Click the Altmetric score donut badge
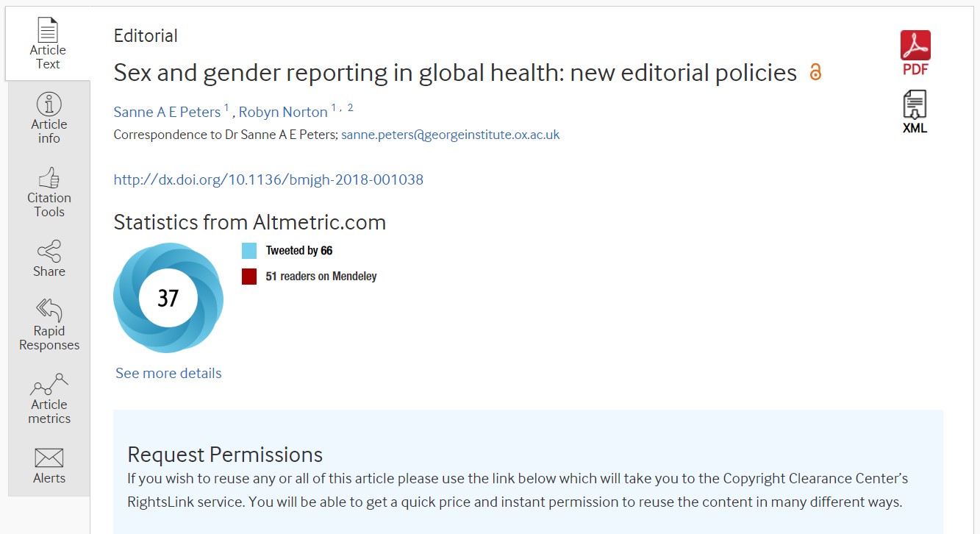 click(x=168, y=298)
